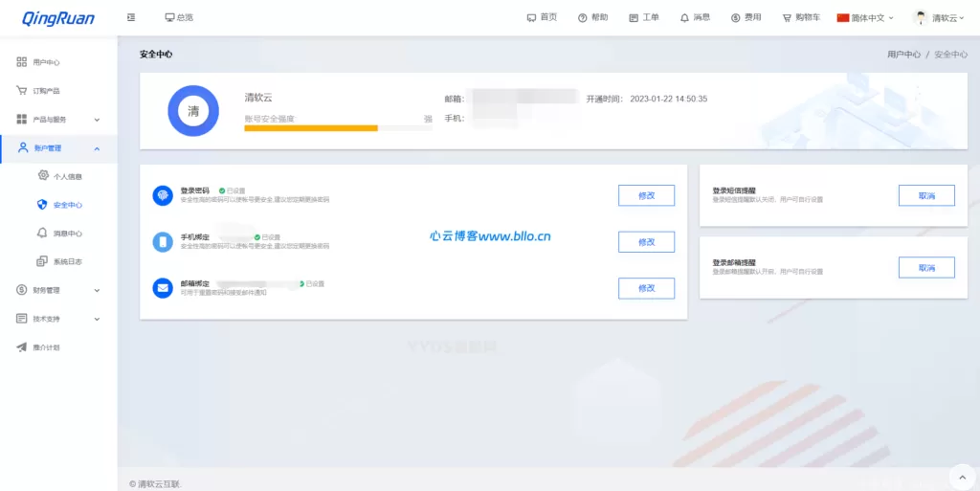Open the 清软云 user account dropdown
This screenshot has height=491, width=980.
[x=938, y=18]
